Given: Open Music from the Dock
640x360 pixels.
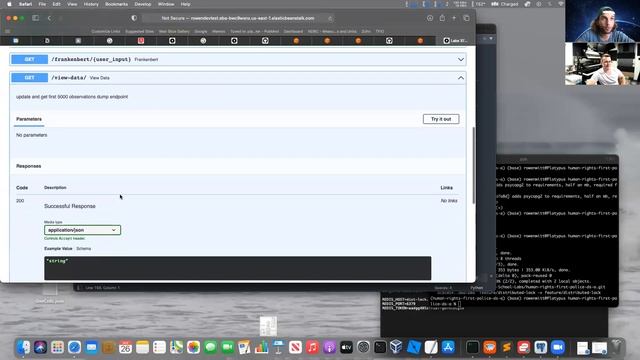Looking at the screenshot, I should pos(312,347).
